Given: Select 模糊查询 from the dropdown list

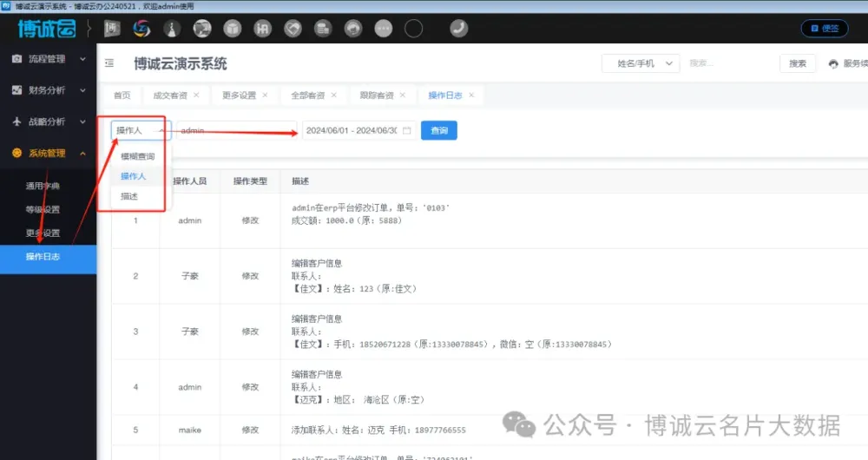Looking at the screenshot, I should point(138,156).
